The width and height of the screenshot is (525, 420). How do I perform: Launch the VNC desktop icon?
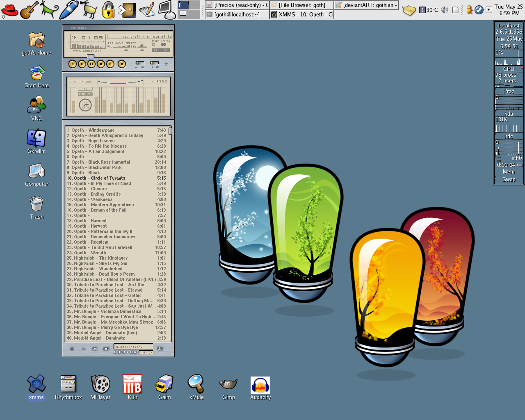(x=37, y=109)
